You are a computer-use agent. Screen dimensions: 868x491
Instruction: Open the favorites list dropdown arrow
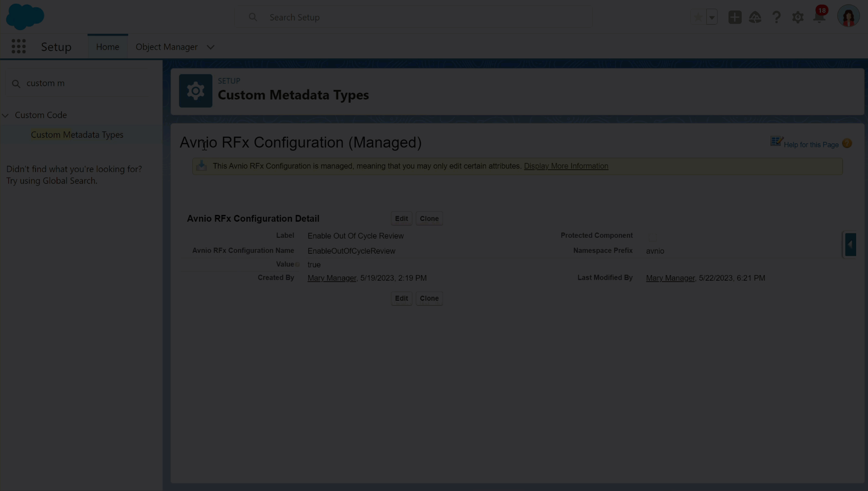click(712, 17)
